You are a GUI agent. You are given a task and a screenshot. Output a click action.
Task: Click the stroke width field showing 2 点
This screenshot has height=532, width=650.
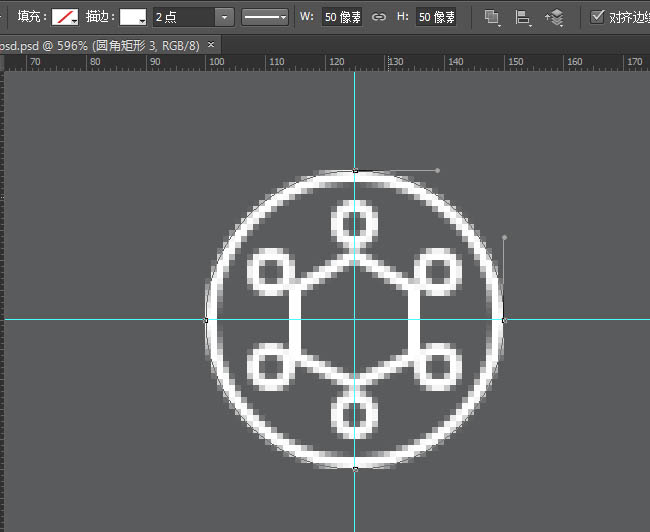[182, 17]
